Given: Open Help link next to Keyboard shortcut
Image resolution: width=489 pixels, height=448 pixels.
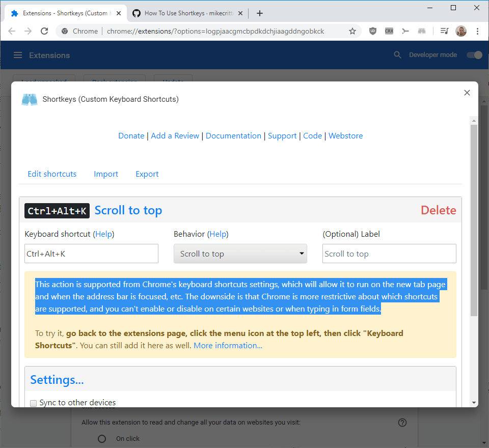Looking at the screenshot, I should (x=103, y=234).
